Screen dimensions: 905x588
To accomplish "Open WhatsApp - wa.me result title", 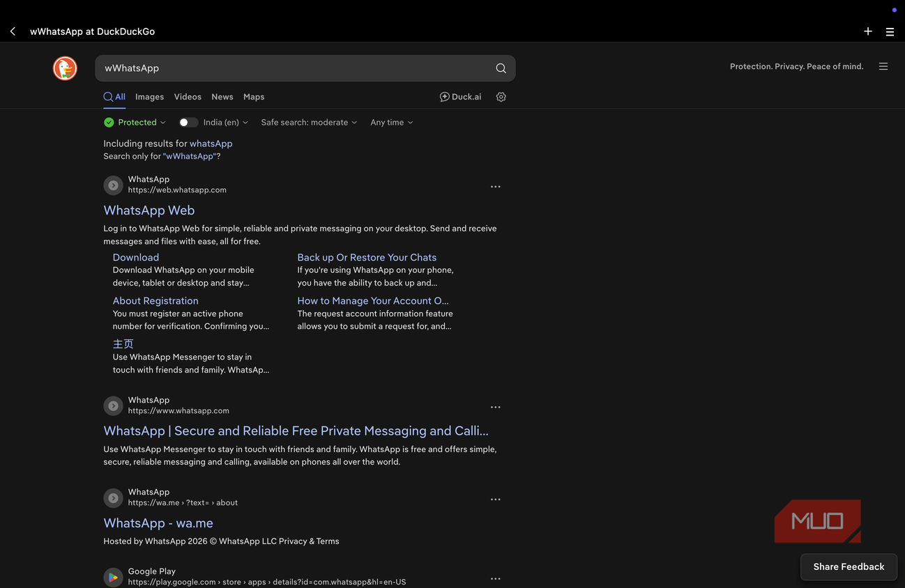I will point(158,523).
